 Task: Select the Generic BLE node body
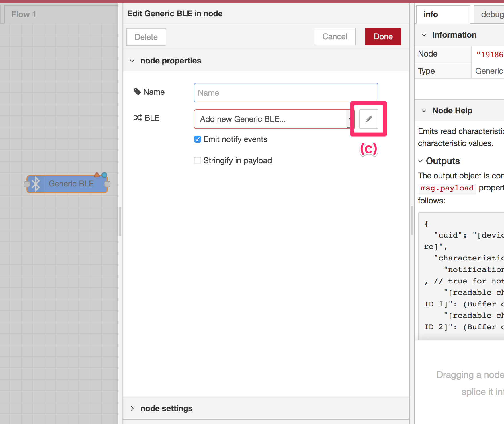click(x=67, y=184)
